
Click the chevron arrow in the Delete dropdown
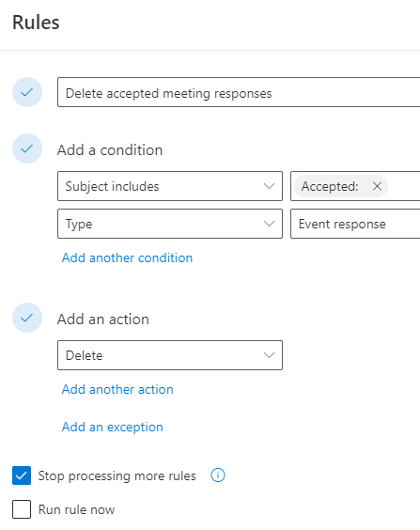(269, 355)
